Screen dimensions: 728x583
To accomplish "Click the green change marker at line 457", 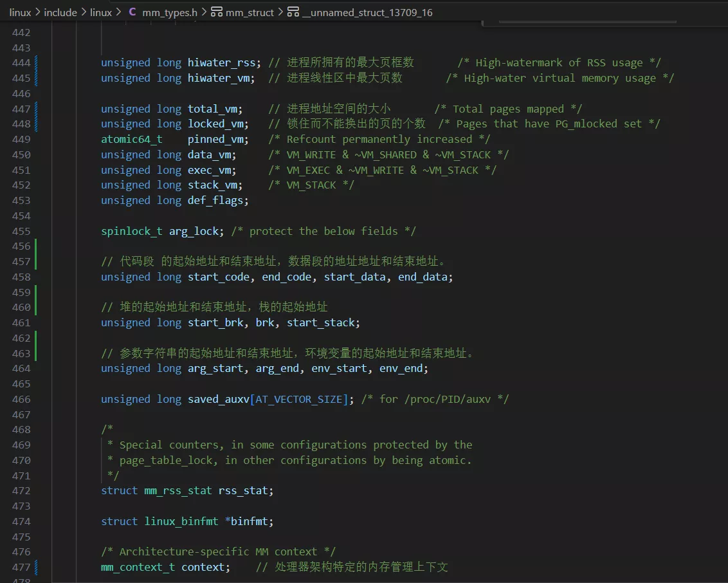I will (36, 261).
